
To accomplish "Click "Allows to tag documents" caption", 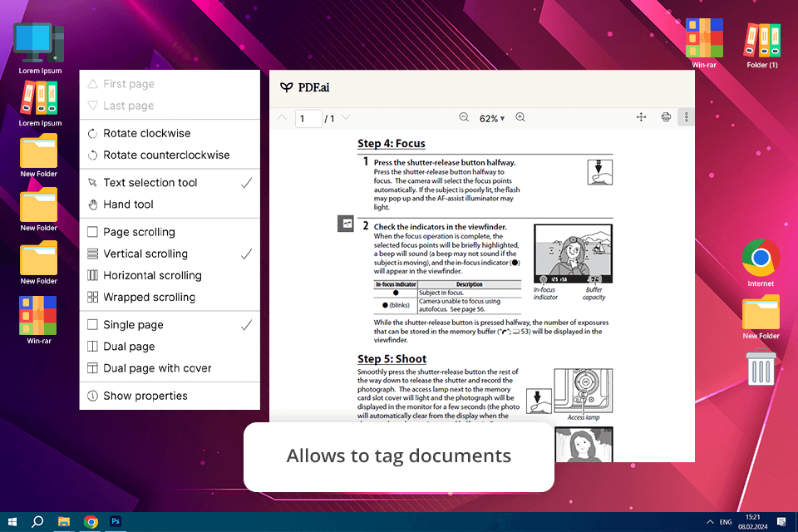I will (398, 456).
